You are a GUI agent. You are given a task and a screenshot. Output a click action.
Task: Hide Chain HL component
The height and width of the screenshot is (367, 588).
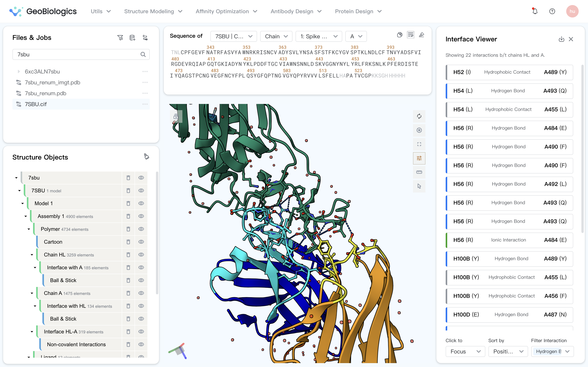click(141, 255)
